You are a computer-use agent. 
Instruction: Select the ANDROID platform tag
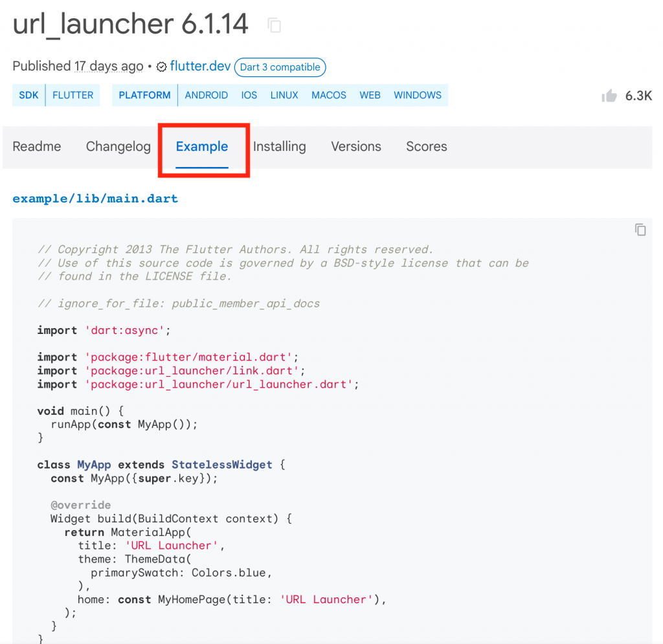point(207,95)
